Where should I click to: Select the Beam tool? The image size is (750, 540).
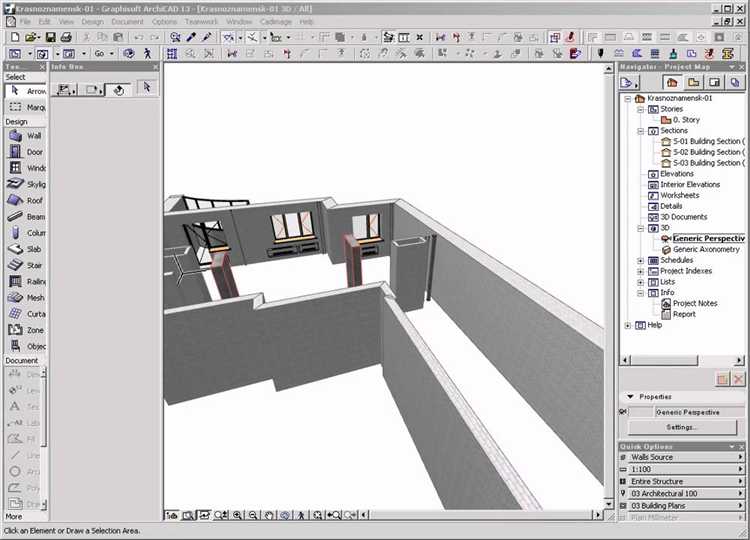click(x=25, y=217)
